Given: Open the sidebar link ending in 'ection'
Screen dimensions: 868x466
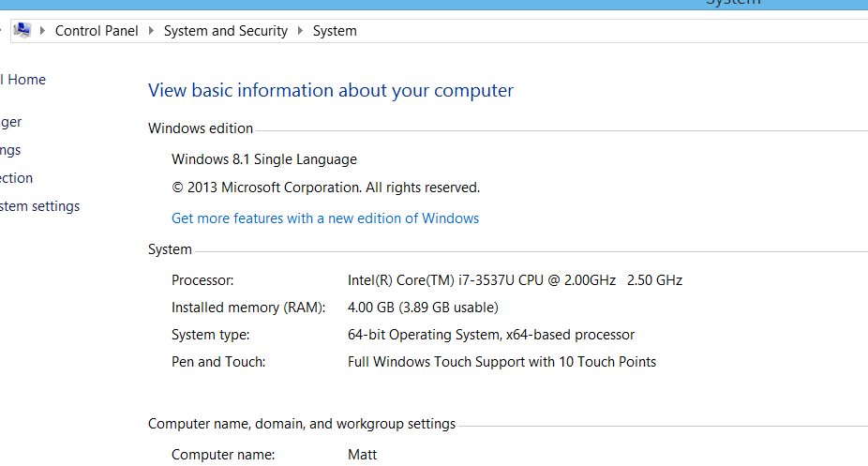Looking at the screenshot, I should (16, 178).
